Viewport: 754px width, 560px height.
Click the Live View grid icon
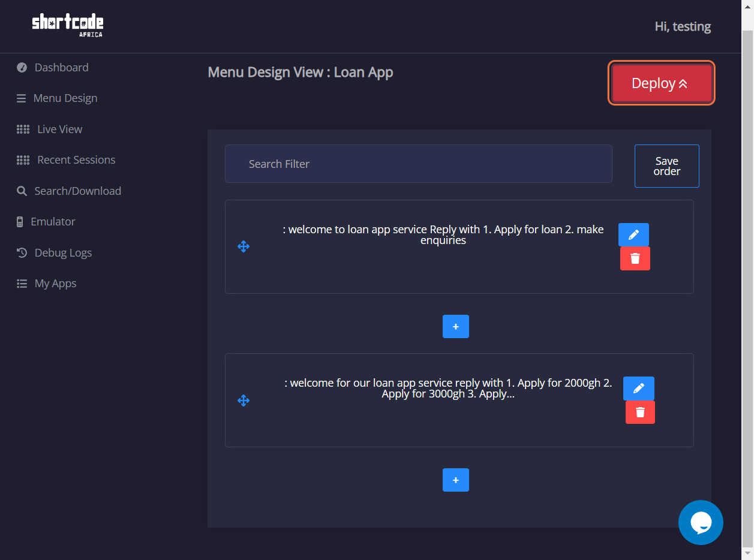pos(23,129)
